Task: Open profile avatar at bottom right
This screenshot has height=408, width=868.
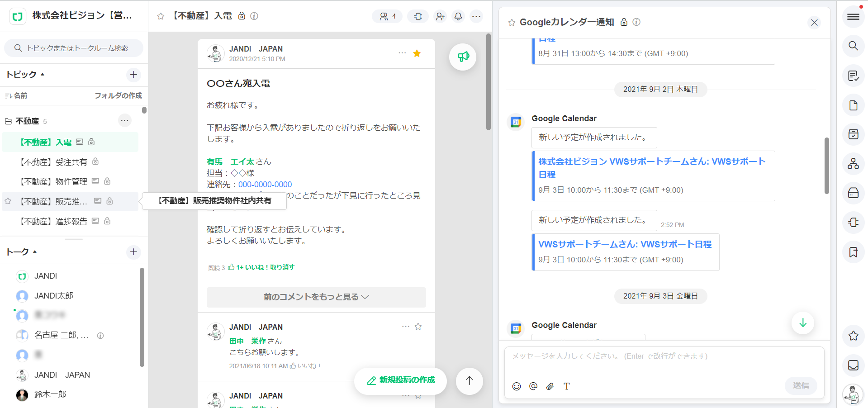Action: click(x=854, y=394)
